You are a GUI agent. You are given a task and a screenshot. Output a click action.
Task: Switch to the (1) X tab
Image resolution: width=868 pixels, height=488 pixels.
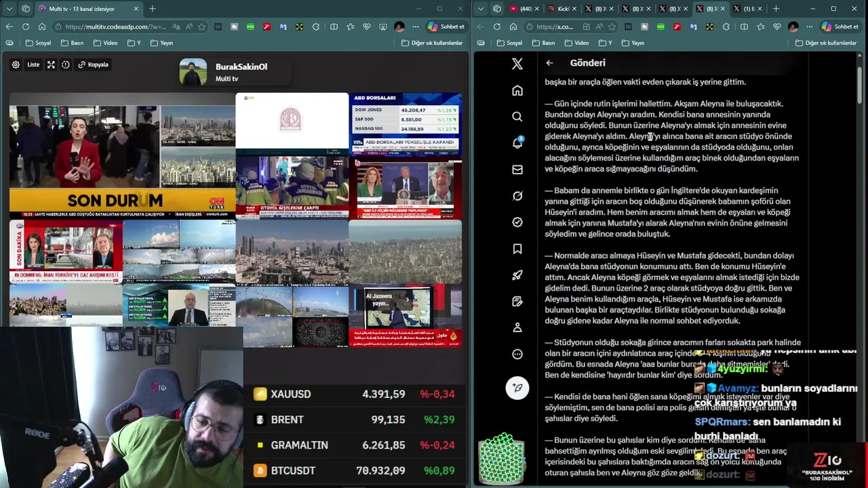(747, 9)
